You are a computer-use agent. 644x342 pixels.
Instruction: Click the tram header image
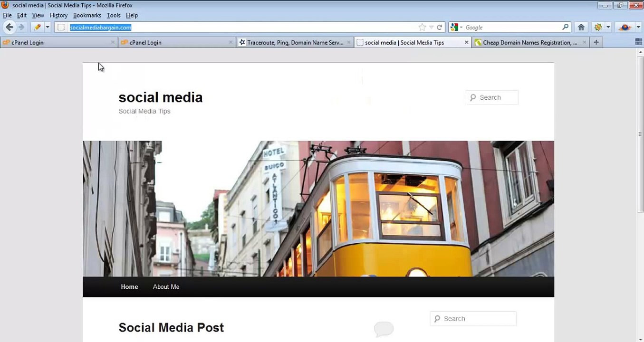click(318, 209)
